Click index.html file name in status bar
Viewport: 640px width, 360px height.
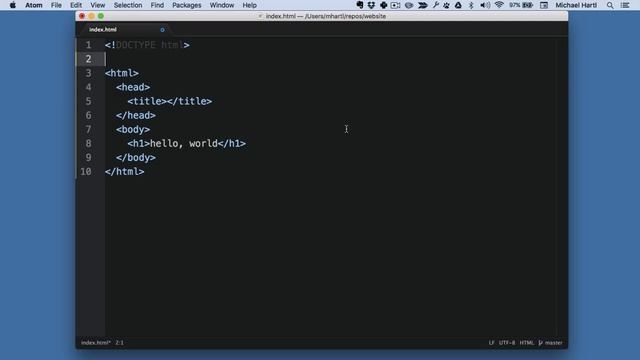pos(96,343)
